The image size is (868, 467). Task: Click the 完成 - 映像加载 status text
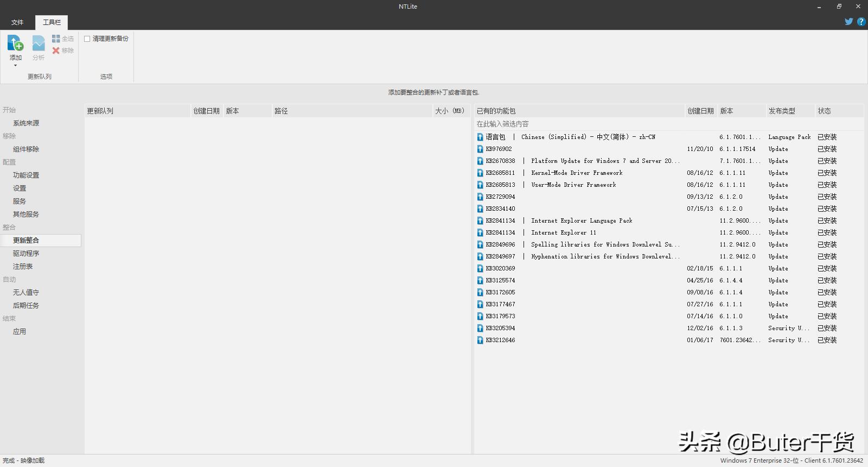coord(24,460)
